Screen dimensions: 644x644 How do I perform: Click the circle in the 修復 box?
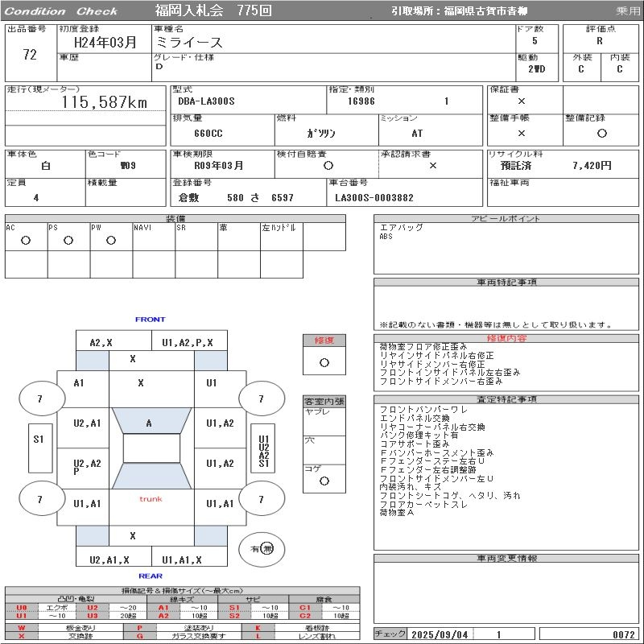324,363
